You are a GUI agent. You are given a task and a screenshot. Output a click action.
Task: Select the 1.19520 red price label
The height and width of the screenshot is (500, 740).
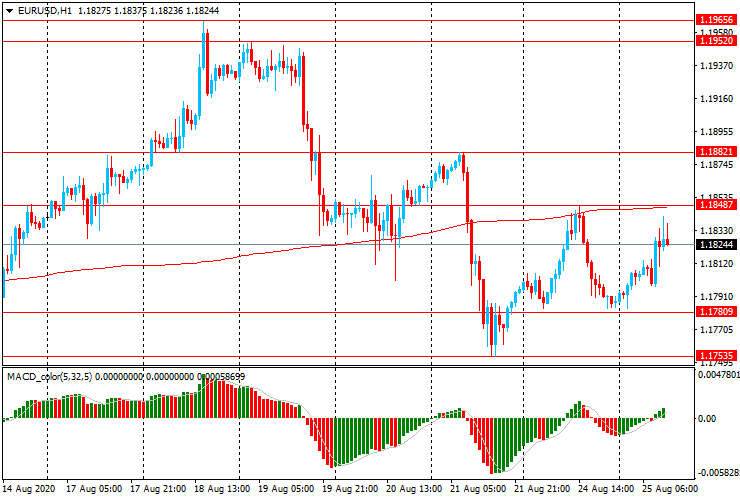click(716, 41)
